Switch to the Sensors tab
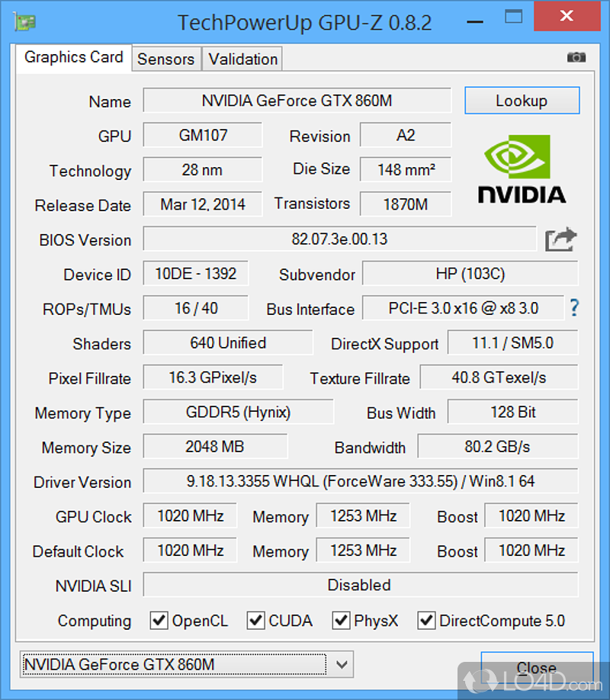The height and width of the screenshot is (700, 610). [166, 59]
